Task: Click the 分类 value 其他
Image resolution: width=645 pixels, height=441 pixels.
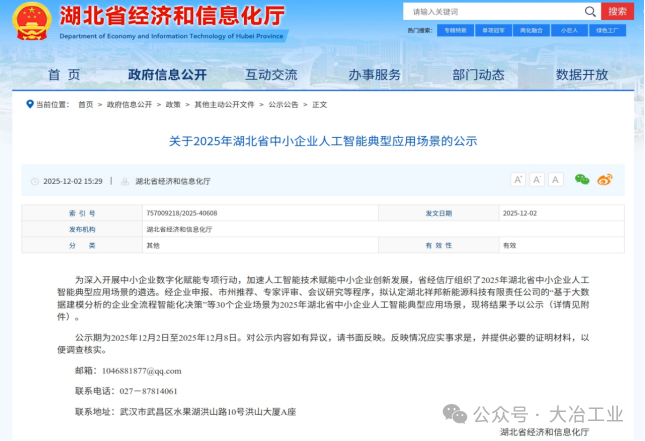Action: 153,246
